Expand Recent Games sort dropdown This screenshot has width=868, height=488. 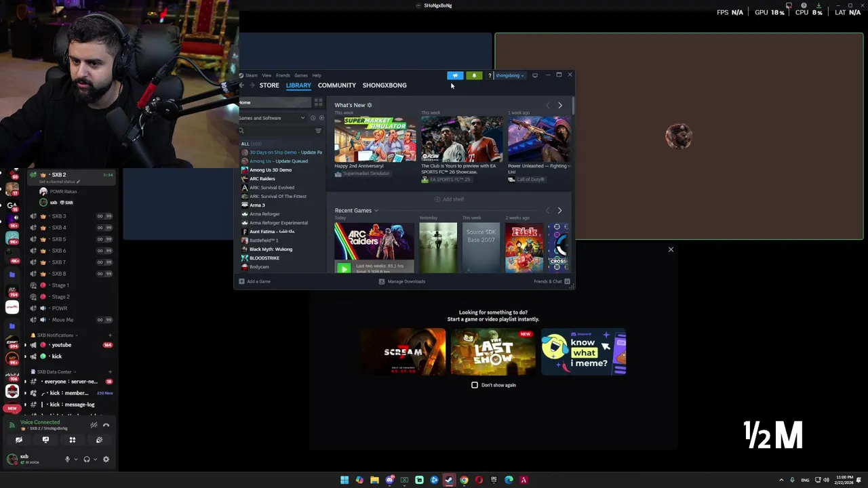tap(376, 211)
